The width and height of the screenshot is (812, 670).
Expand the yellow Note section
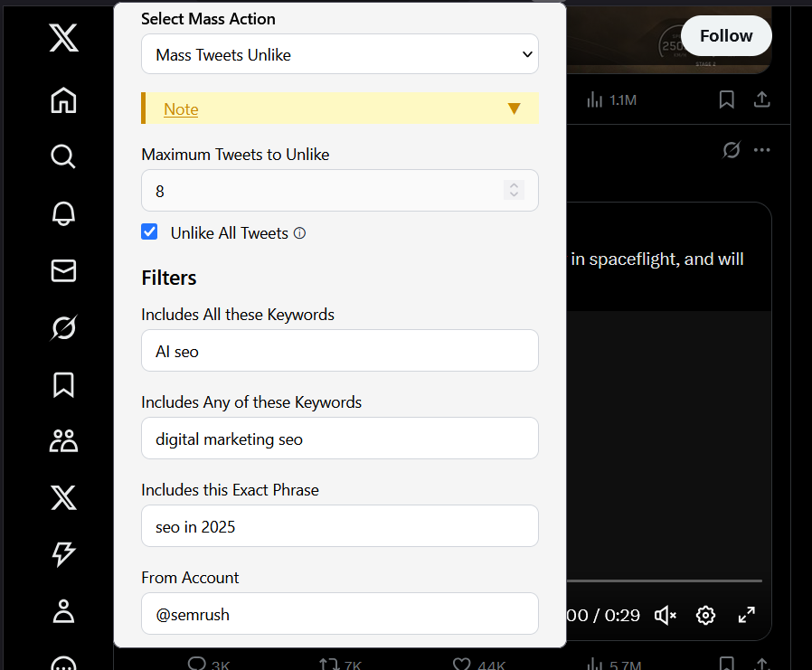[x=514, y=108]
